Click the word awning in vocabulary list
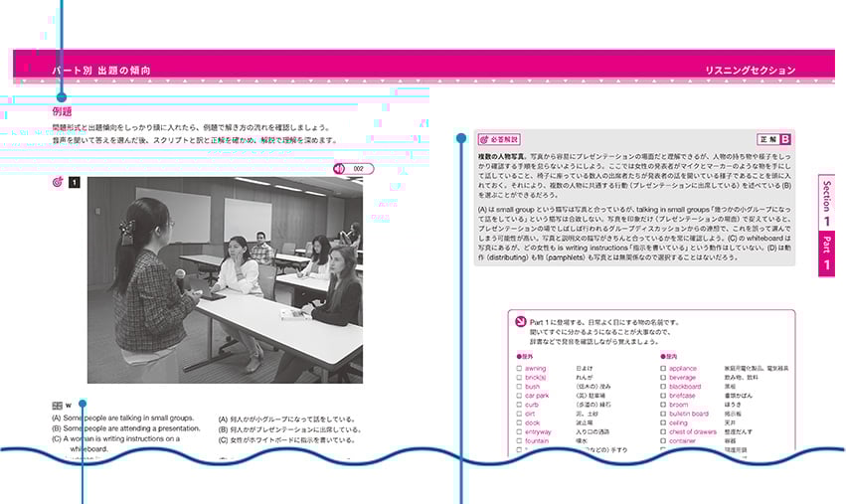 tap(536, 369)
